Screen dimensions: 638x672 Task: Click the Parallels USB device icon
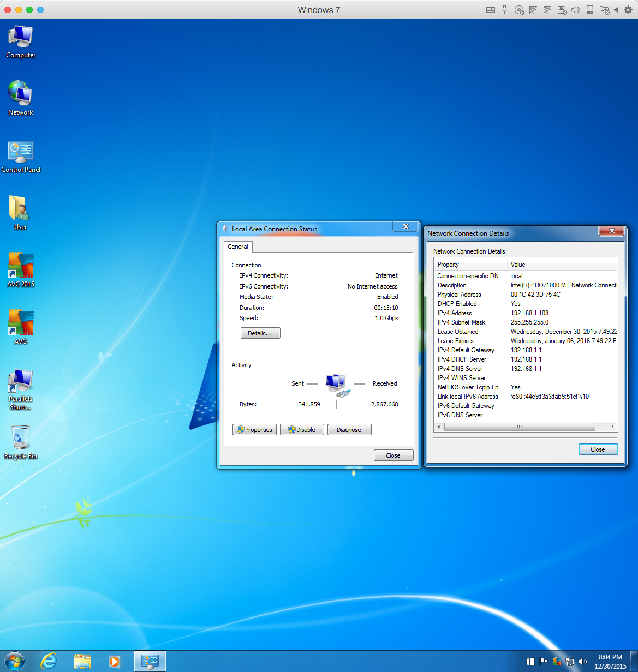pyautogui.click(x=505, y=10)
